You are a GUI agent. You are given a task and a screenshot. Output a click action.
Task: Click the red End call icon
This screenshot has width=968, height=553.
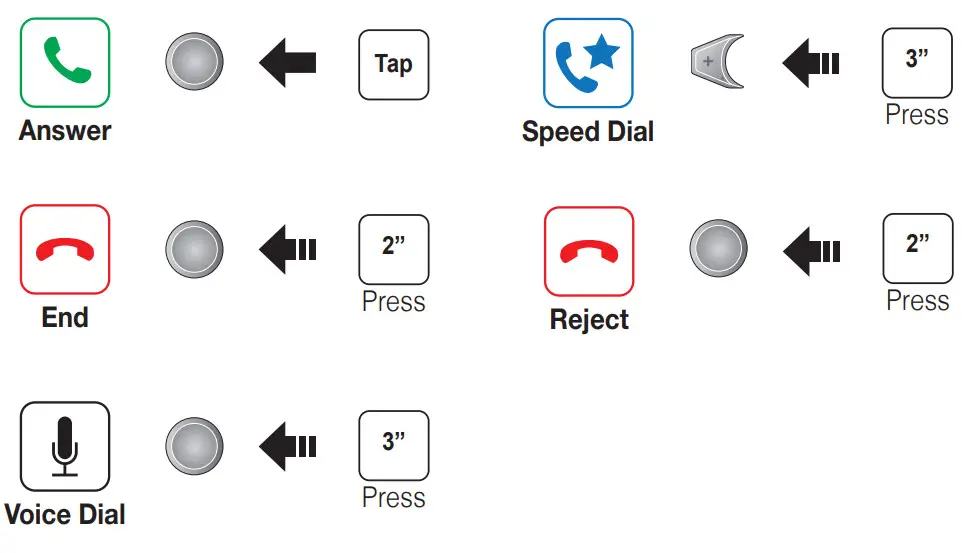click(65, 249)
